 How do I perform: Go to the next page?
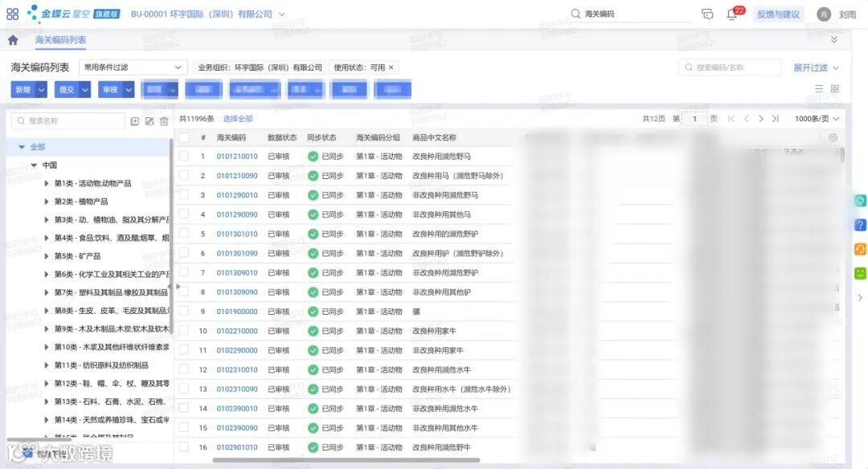760,118
